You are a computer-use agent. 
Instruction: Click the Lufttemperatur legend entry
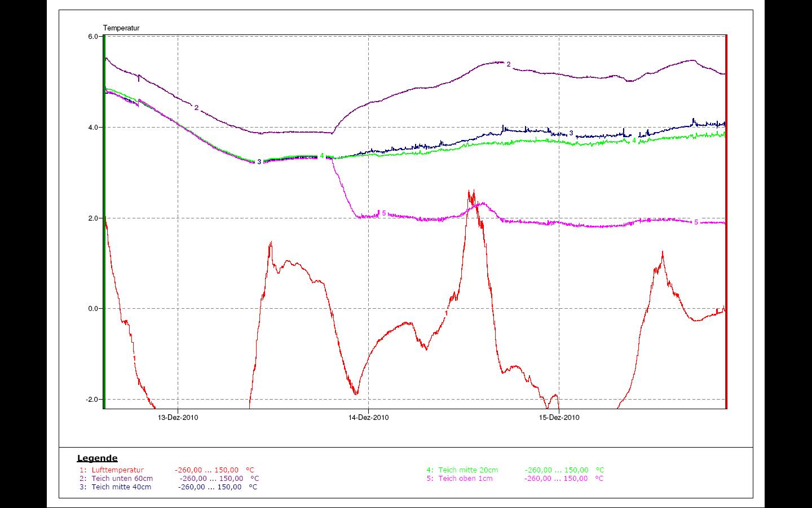pos(117,470)
